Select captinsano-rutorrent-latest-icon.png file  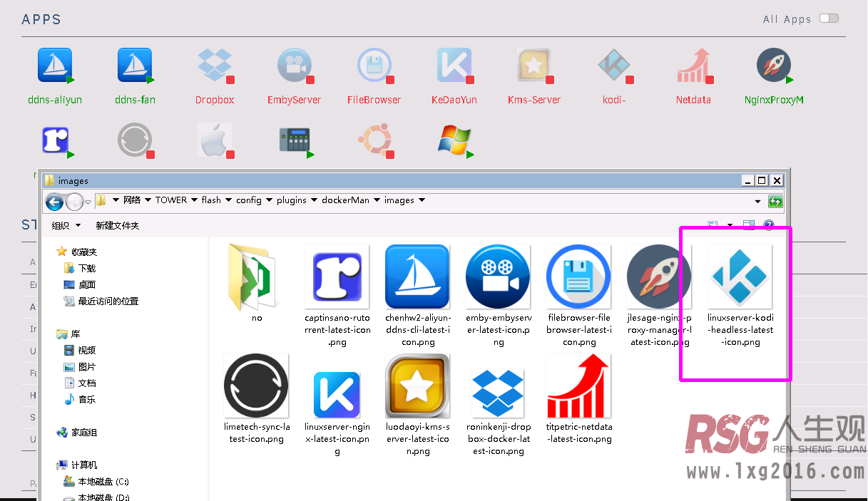point(337,296)
